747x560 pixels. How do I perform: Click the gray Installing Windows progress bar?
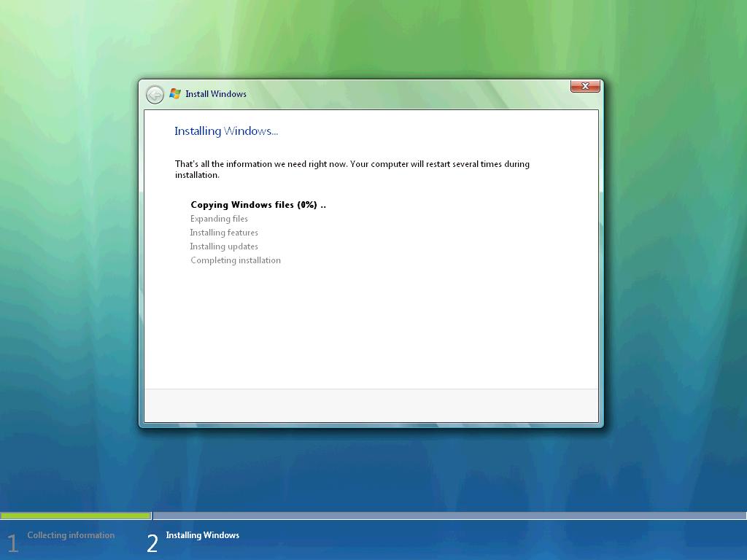pos(449,516)
